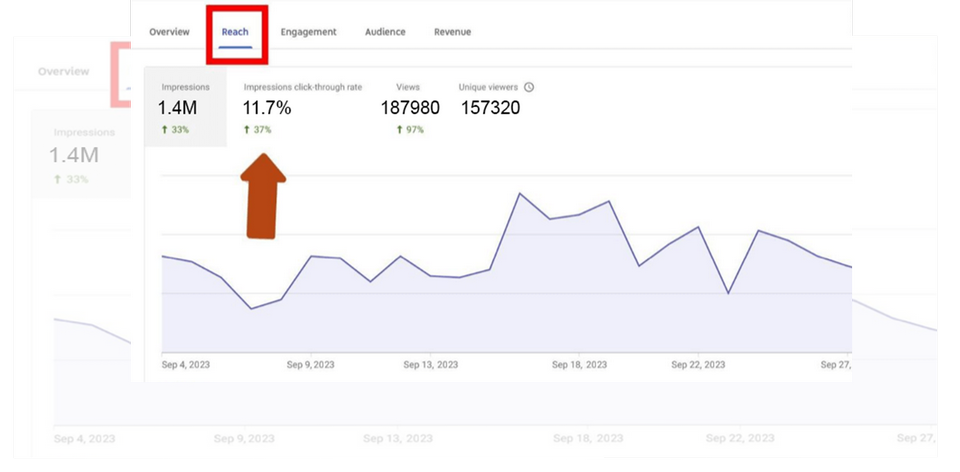Click the clock icon beside Unique viewers
Image resolution: width=960 pixels, height=472 pixels.
point(530,87)
